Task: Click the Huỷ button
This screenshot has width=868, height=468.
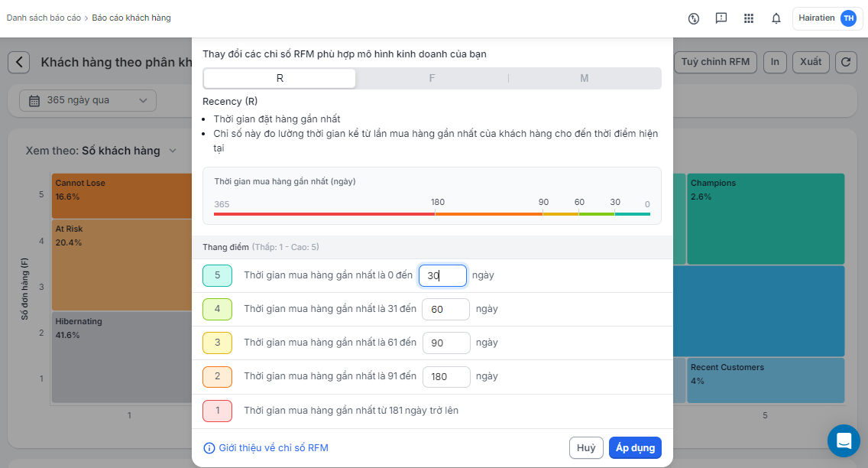Action: 586,448
